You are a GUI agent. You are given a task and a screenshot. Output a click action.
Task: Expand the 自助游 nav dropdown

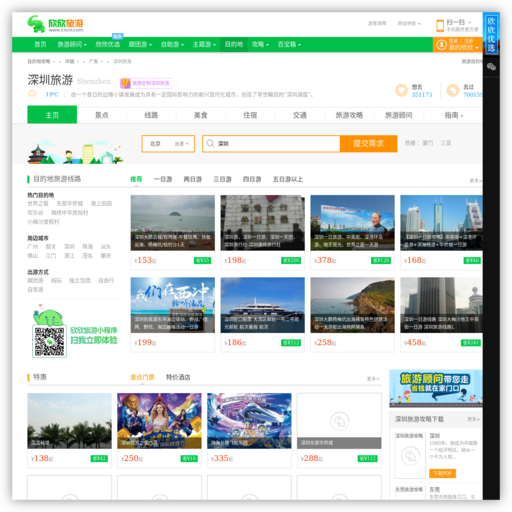pyautogui.click(x=172, y=44)
